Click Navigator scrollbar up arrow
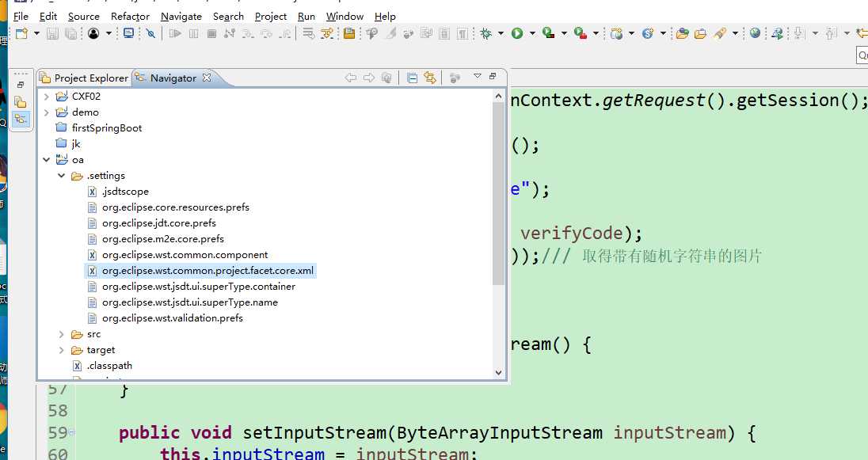 [x=498, y=96]
